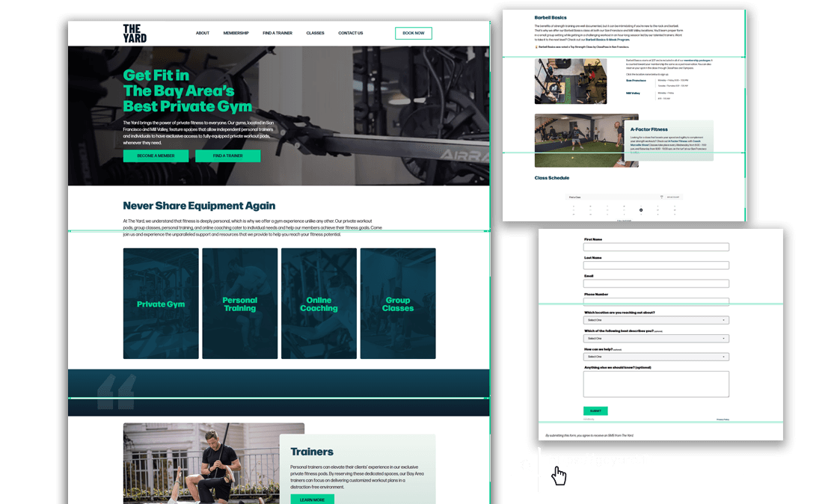The height and width of the screenshot is (504, 840).
Task: Click the Become a Member button
Action: [x=156, y=156]
